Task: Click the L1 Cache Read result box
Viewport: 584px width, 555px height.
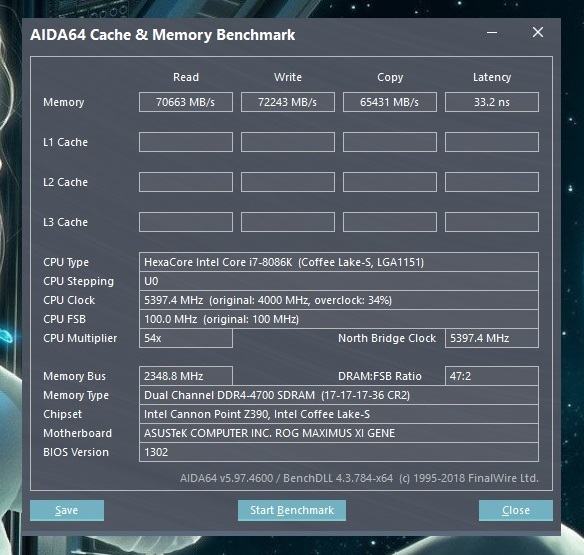Action: coord(186,142)
